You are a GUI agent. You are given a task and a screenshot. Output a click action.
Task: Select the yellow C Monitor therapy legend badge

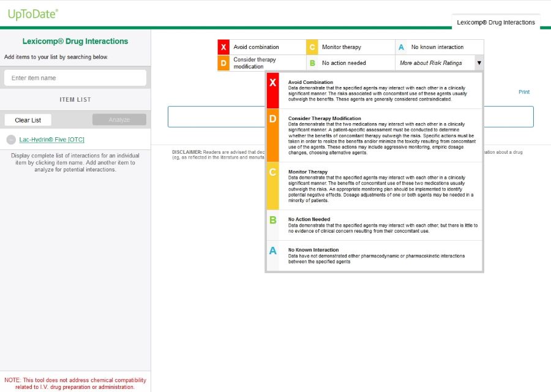(x=312, y=47)
